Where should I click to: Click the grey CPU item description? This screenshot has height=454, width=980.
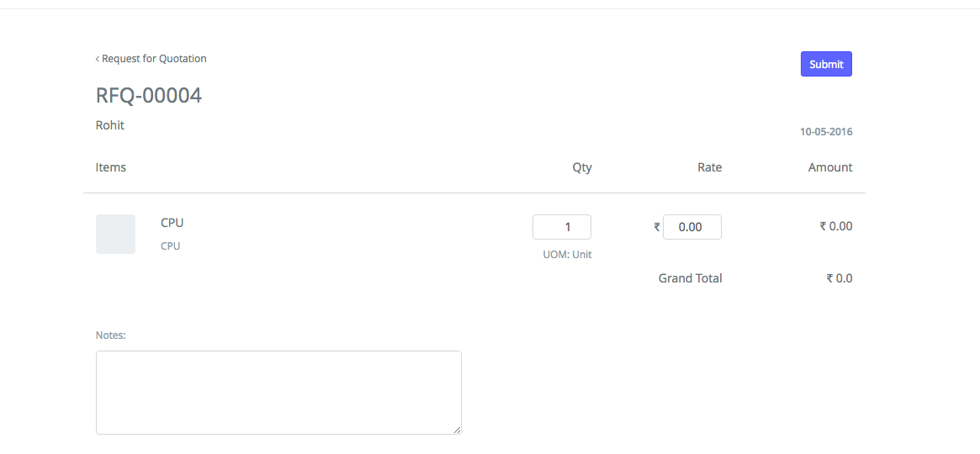[x=171, y=246]
